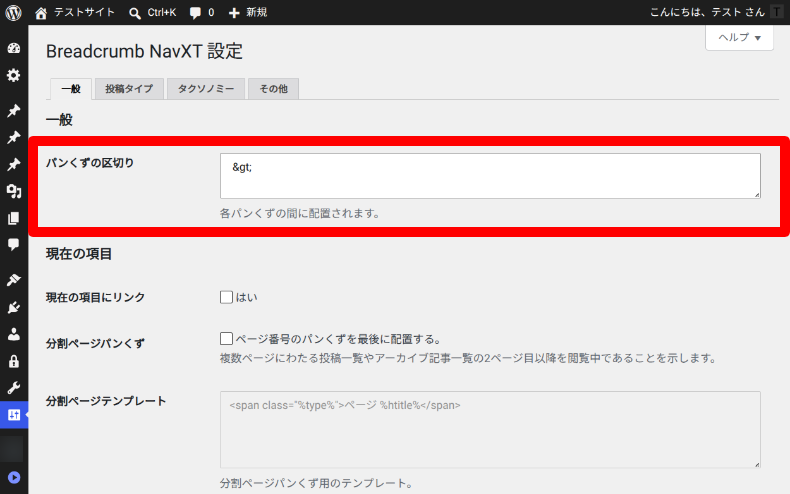Expand the ヘルプ dropdown
The image size is (790, 494).
(x=739, y=37)
